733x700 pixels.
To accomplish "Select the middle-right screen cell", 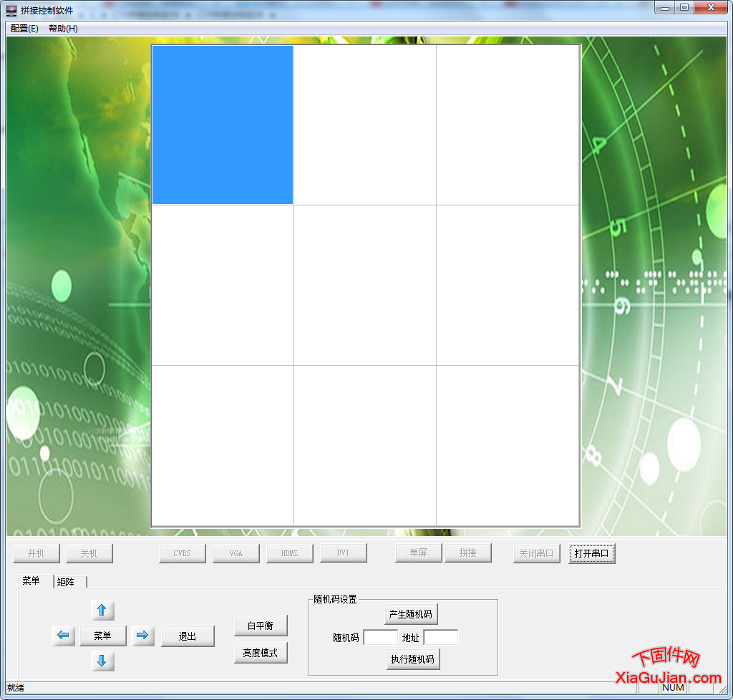I will point(508,285).
